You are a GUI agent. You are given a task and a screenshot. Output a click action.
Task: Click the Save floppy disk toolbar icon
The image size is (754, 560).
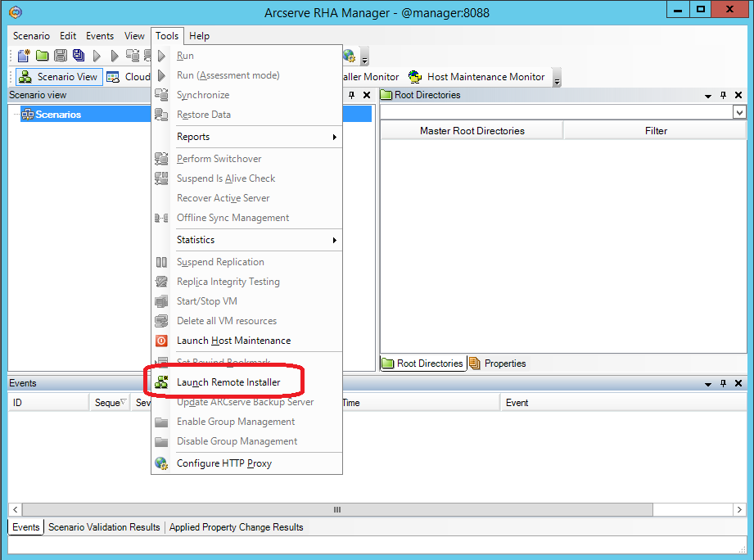tap(60, 56)
